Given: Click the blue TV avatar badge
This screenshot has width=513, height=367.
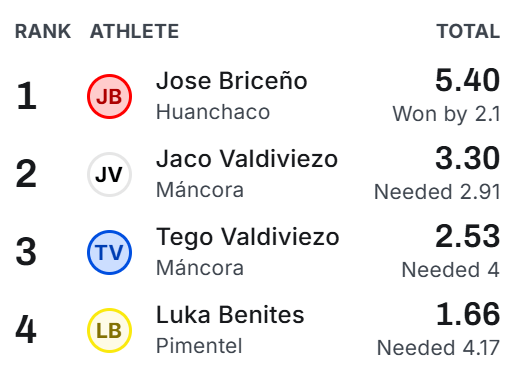Looking at the screenshot, I should (x=109, y=252).
